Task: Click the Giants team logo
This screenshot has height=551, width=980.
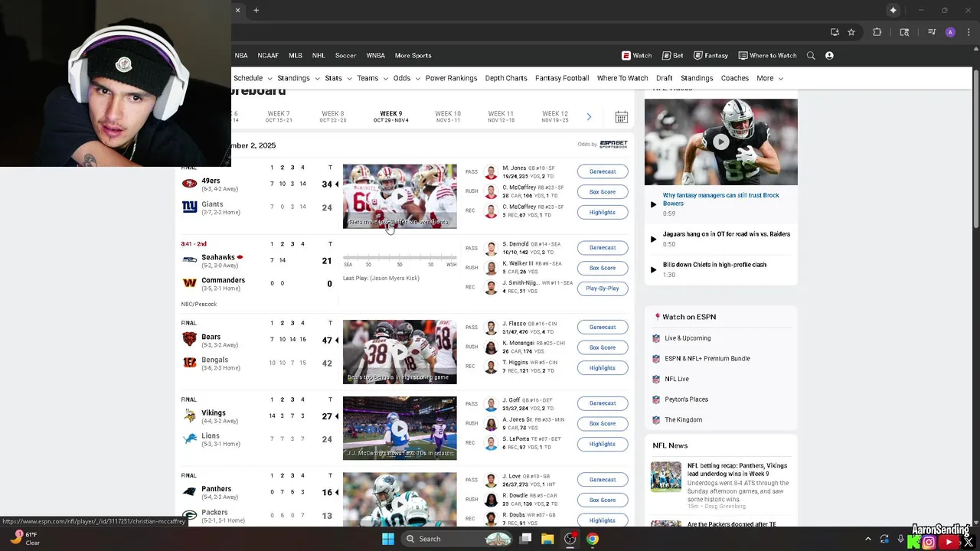Action: 189,207
